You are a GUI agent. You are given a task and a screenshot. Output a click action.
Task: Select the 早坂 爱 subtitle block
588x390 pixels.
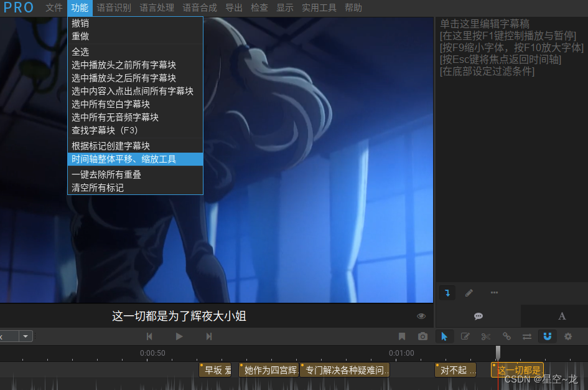215,370
